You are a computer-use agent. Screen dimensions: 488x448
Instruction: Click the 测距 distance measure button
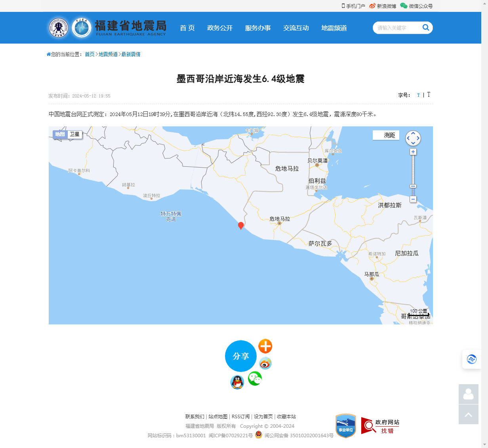click(x=386, y=135)
